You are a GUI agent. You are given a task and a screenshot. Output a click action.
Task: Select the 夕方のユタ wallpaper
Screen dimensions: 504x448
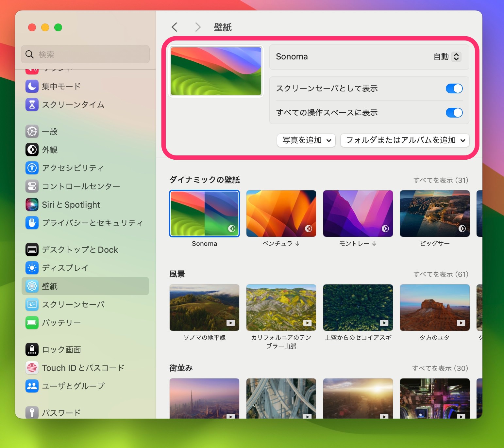pyautogui.click(x=435, y=308)
